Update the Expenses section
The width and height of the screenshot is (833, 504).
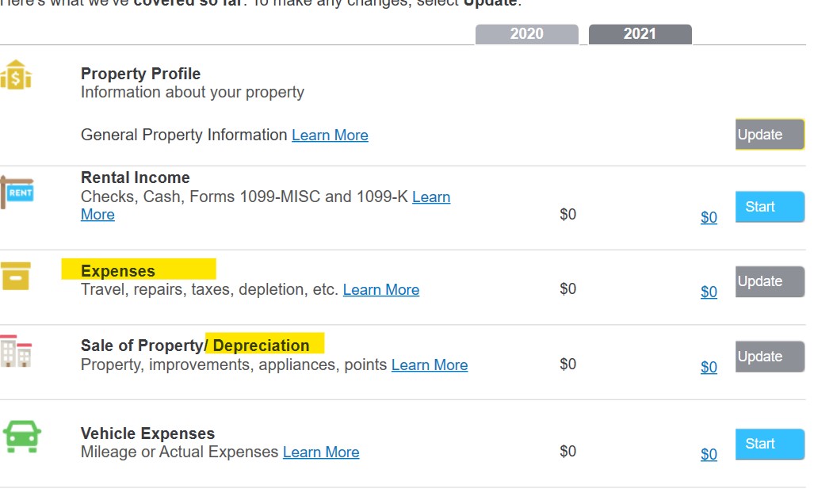coord(770,281)
